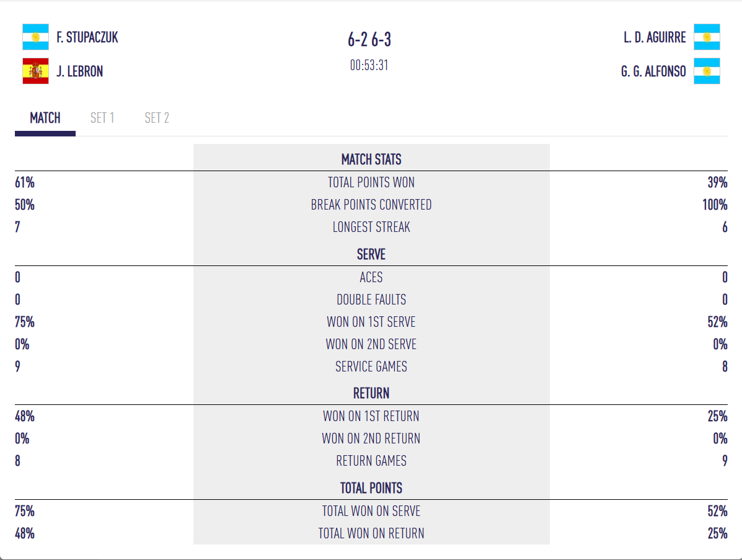Click the Spain flag beside J. Lebron
Image resolution: width=742 pixels, height=560 pixels.
coord(35,71)
